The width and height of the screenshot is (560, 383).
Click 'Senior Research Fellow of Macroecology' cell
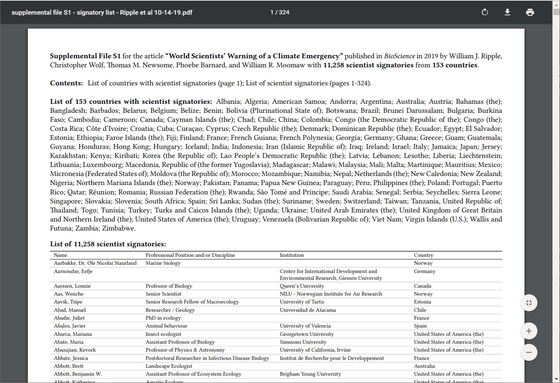[192, 302]
